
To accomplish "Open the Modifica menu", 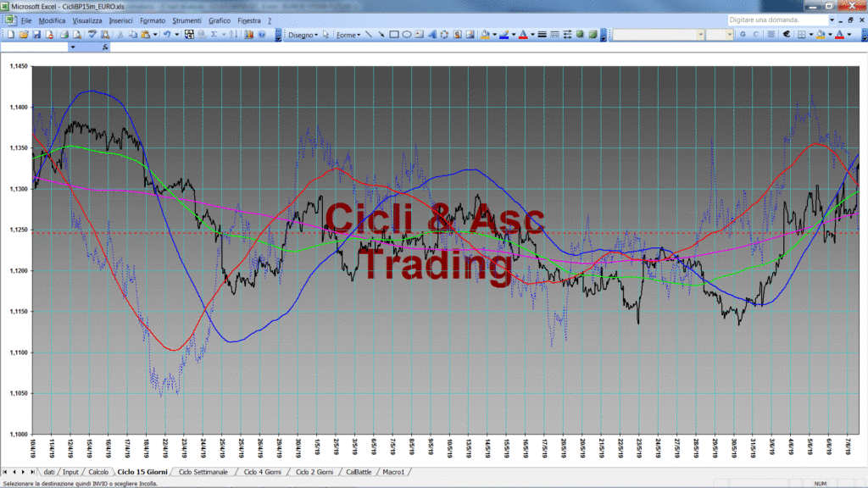I will pos(52,20).
